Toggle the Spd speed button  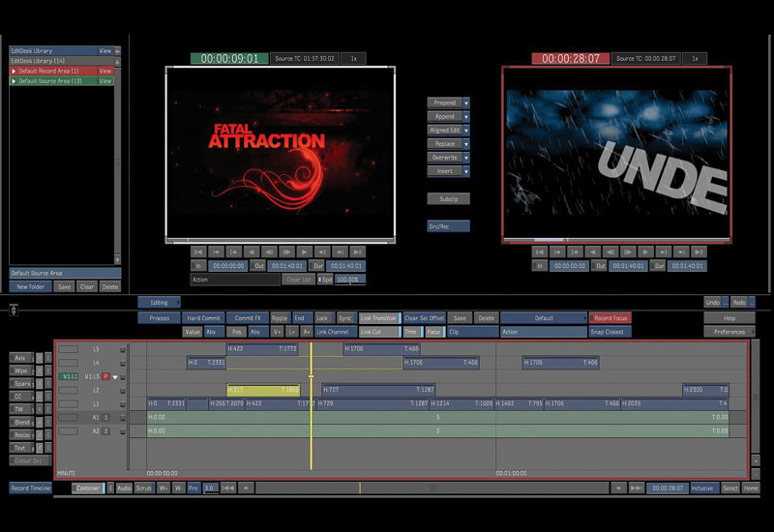[325, 280]
